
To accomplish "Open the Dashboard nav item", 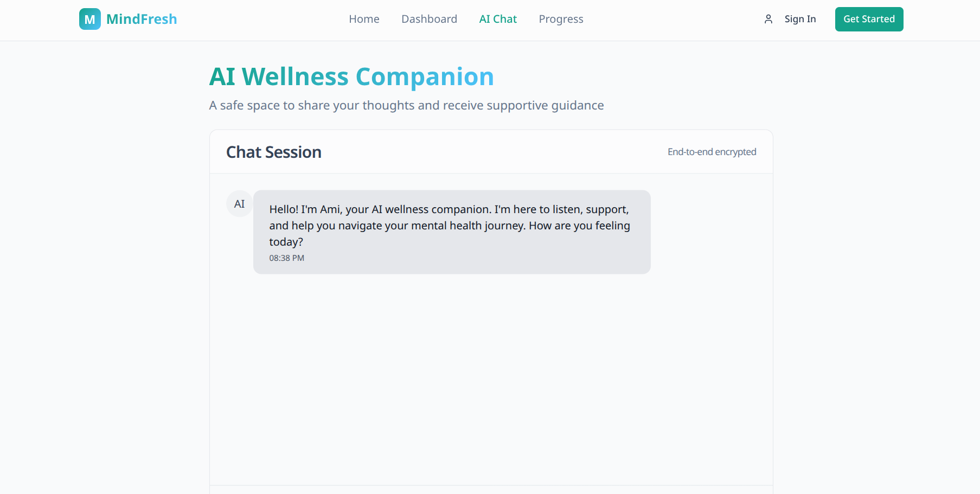I will pos(429,19).
